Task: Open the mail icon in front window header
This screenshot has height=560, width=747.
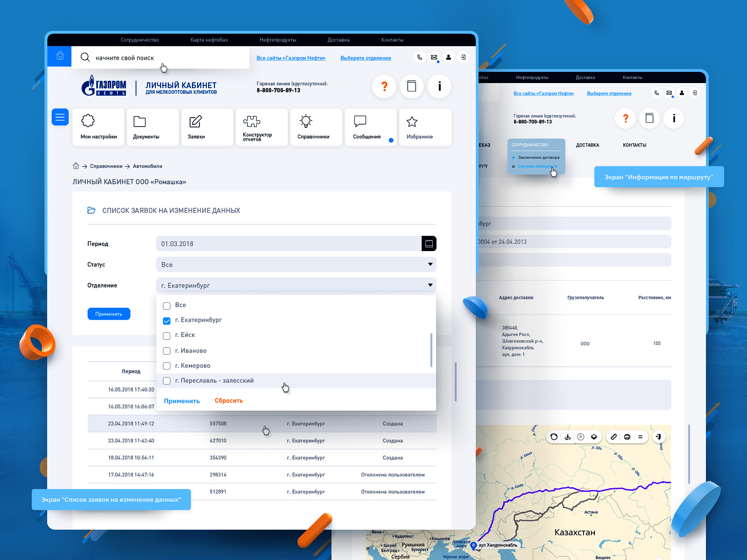Action: 434,57
